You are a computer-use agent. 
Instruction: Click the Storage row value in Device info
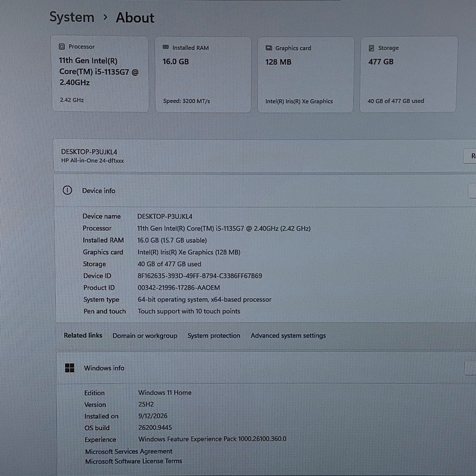(169, 264)
